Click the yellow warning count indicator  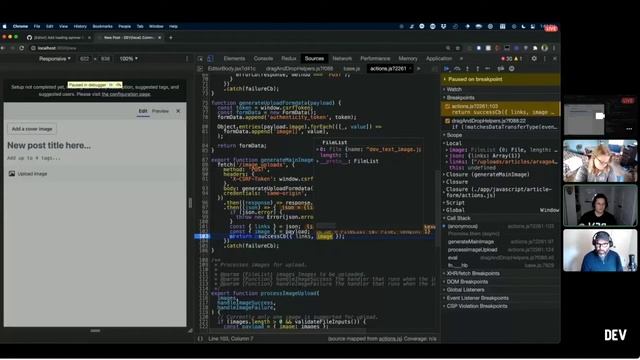pyautogui.click(x=518, y=59)
